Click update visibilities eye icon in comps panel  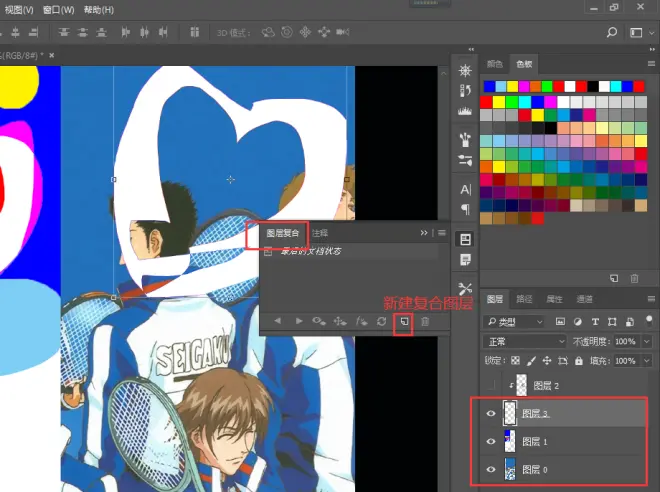tap(319, 322)
